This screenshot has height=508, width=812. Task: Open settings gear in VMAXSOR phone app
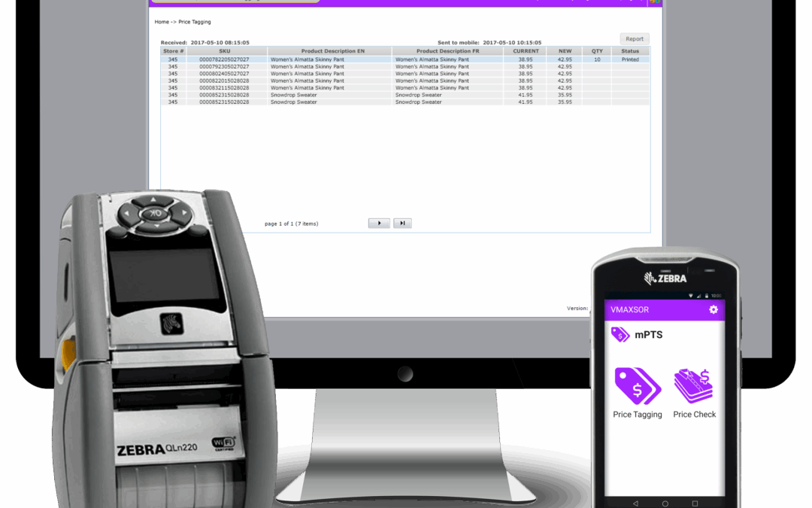(x=713, y=309)
